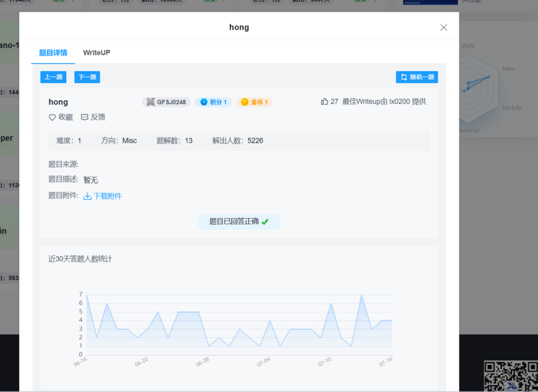
Task: Close the hong challenge dialog
Action: [x=443, y=27]
